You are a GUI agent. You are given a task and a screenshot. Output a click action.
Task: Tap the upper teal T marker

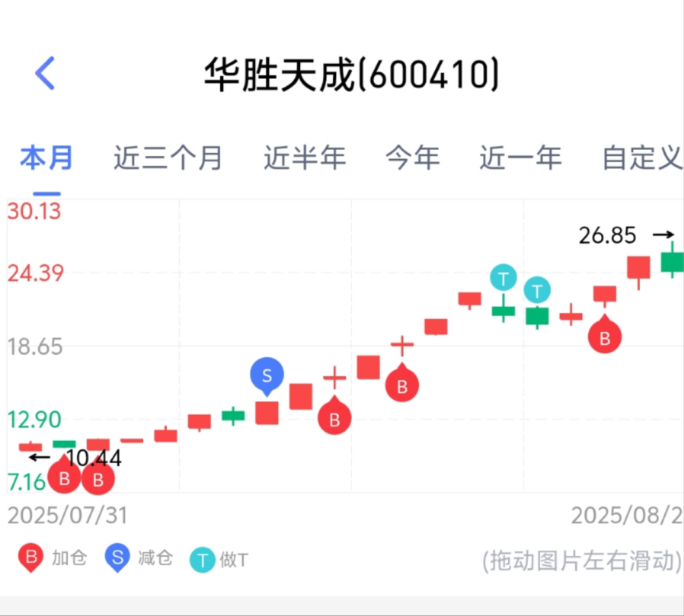504,277
